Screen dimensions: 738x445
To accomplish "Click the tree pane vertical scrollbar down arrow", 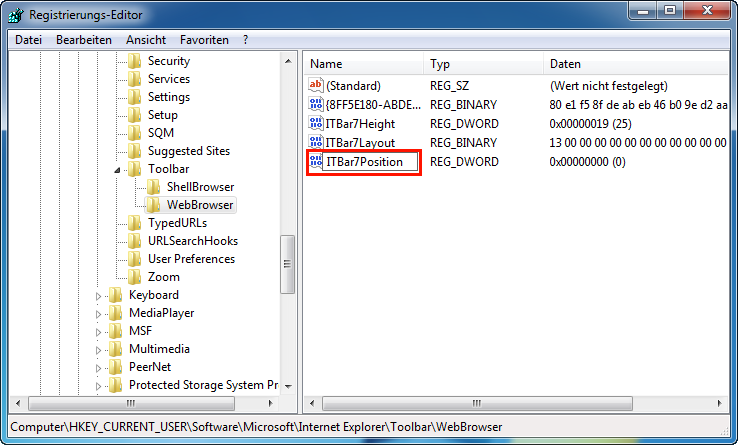I will [288, 385].
